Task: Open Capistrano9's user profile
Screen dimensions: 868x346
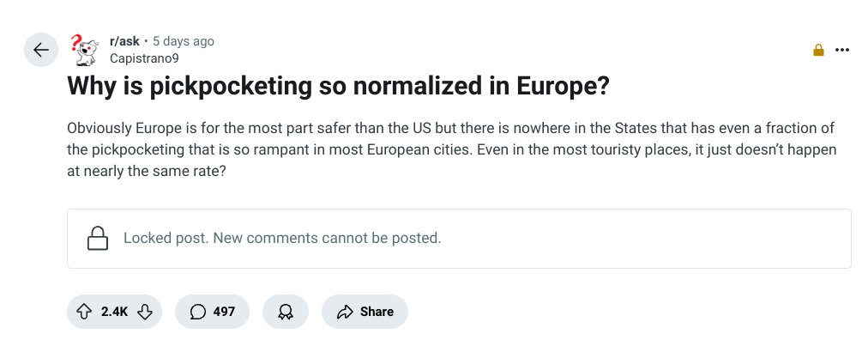Action: 144,58
